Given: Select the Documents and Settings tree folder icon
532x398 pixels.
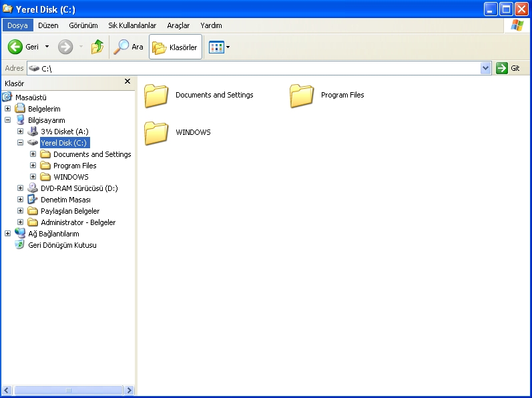Looking at the screenshot, I should pyautogui.click(x=45, y=154).
